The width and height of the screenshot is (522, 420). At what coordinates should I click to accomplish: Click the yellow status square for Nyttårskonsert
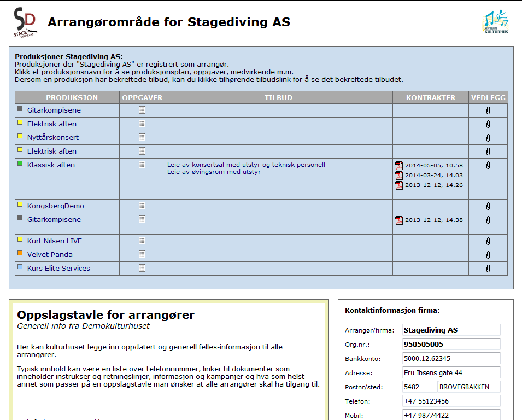[20, 136]
